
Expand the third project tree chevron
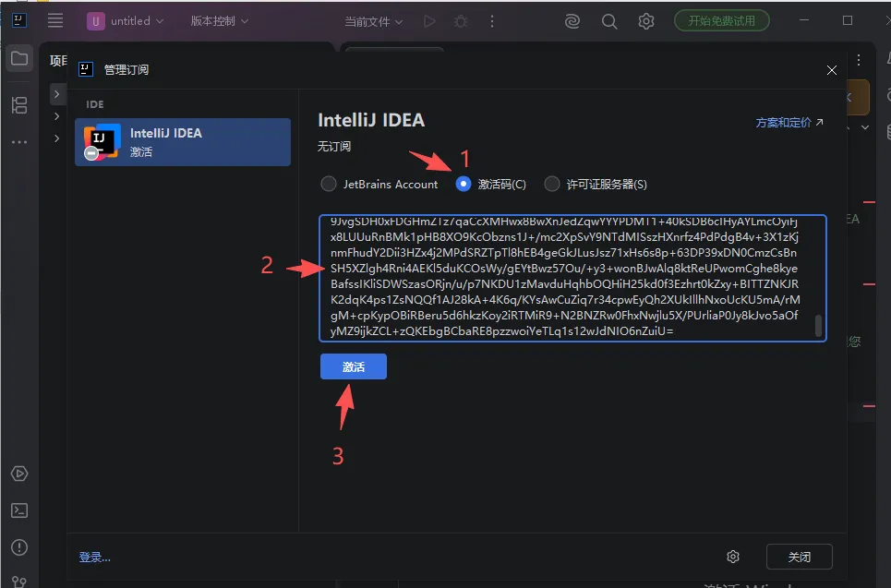(x=57, y=138)
